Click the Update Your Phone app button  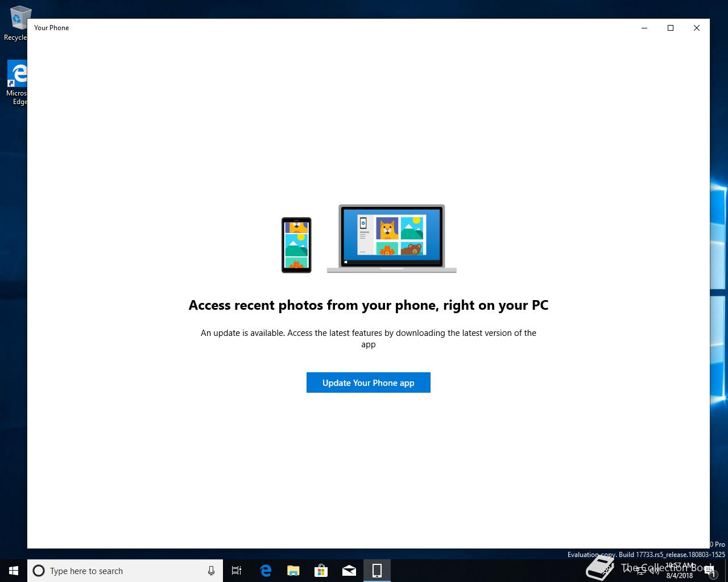368,383
